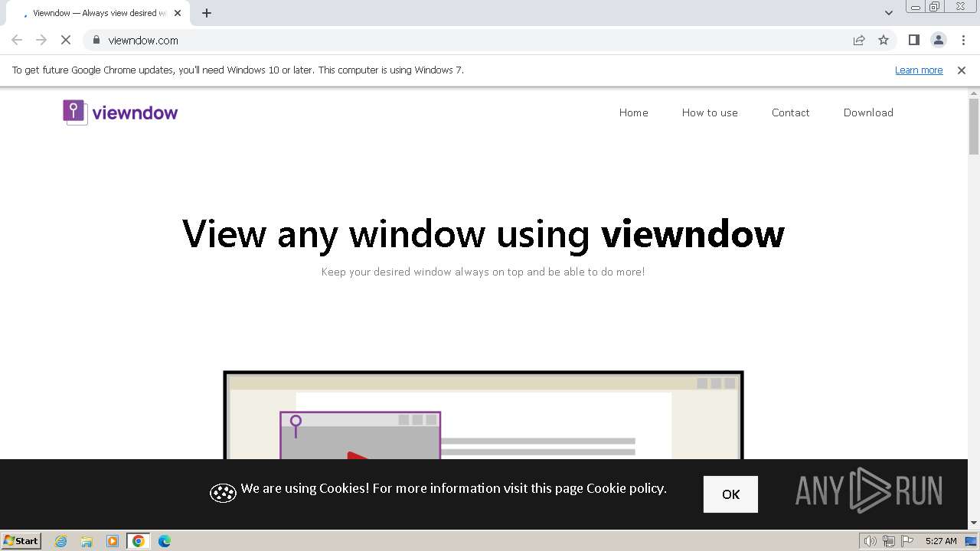
Task: Click the scrollbar down arrow
Action: pos(974,523)
